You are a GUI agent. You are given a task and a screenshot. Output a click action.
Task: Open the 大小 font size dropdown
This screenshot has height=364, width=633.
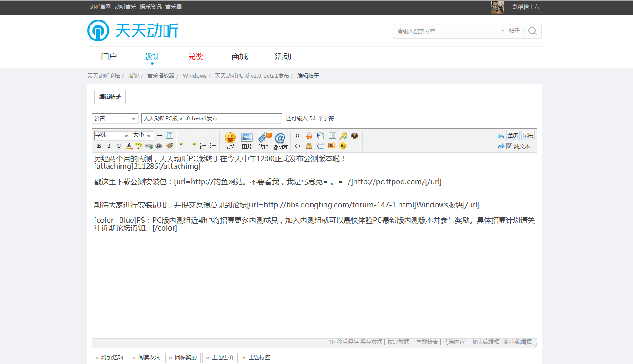coord(143,135)
